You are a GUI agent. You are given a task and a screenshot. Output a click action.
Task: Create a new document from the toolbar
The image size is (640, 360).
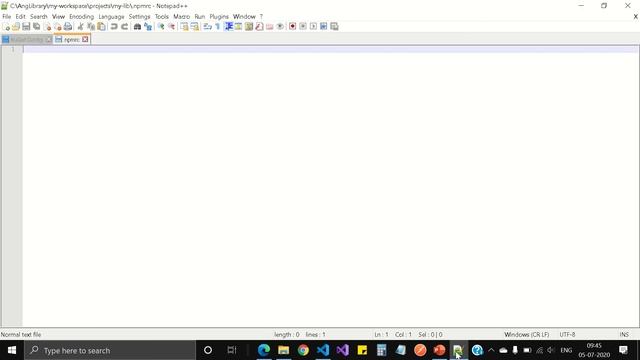tap(6, 27)
